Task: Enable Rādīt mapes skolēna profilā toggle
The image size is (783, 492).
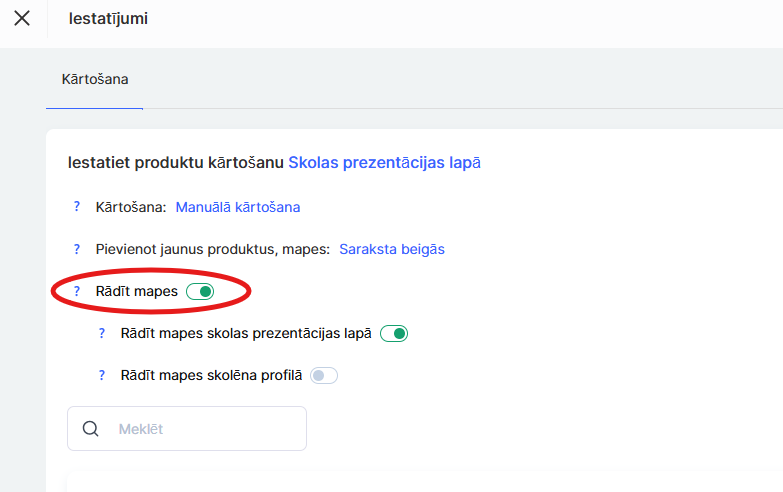Action: coord(324,376)
